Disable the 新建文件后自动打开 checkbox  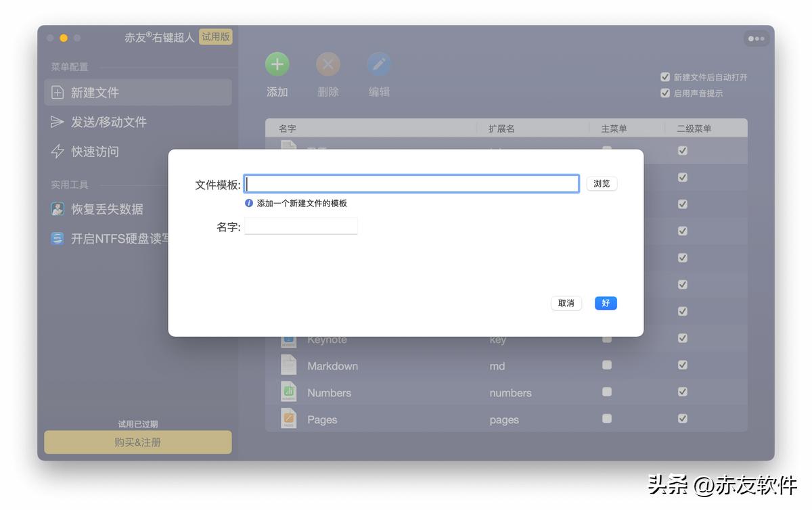tap(665, 77)
